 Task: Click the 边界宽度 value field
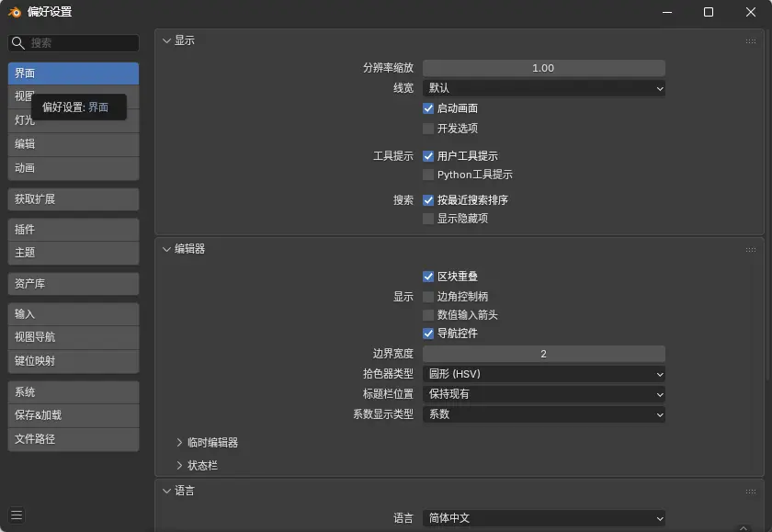point(544,354)
